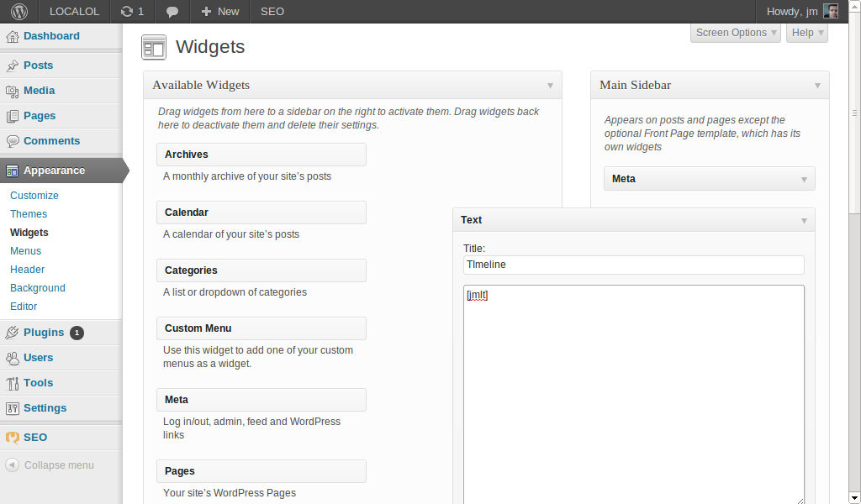Expand the Meta widget in Main Sidebar
Image resolution: width=861 pixels, height=504 pixels.
click(804, 179)
